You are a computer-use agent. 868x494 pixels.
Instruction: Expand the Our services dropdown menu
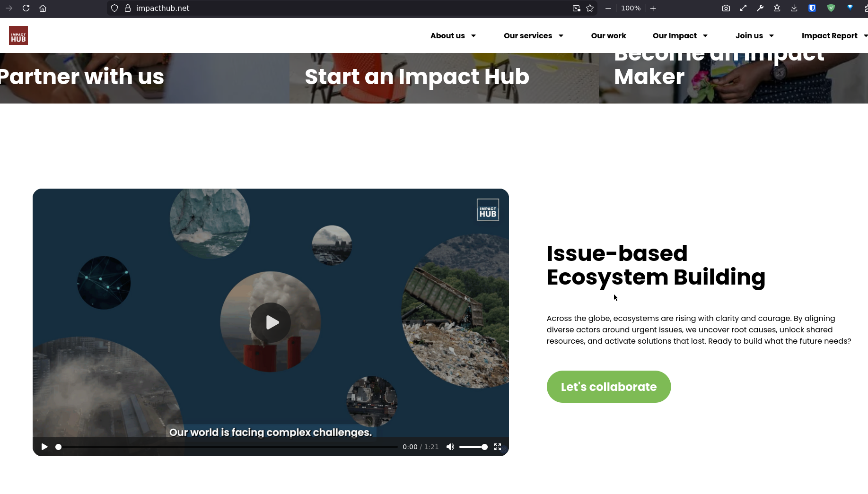[533, 35]
